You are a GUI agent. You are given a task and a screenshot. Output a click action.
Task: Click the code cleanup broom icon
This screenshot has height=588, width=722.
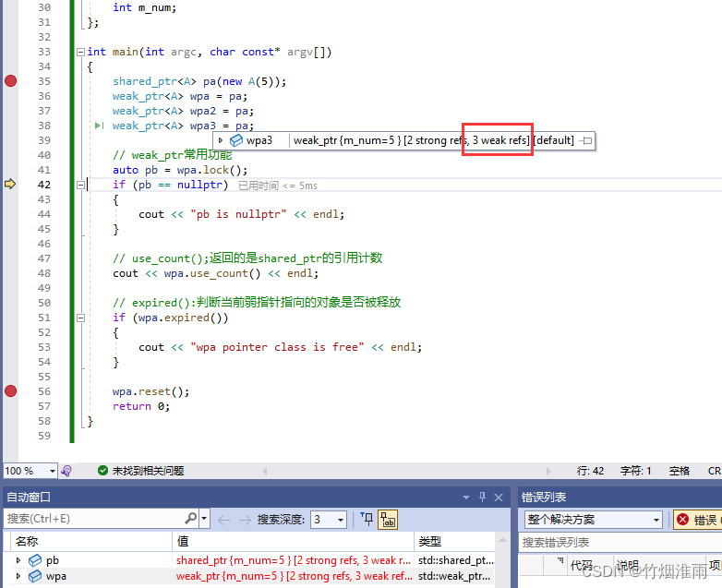point(66,471)
